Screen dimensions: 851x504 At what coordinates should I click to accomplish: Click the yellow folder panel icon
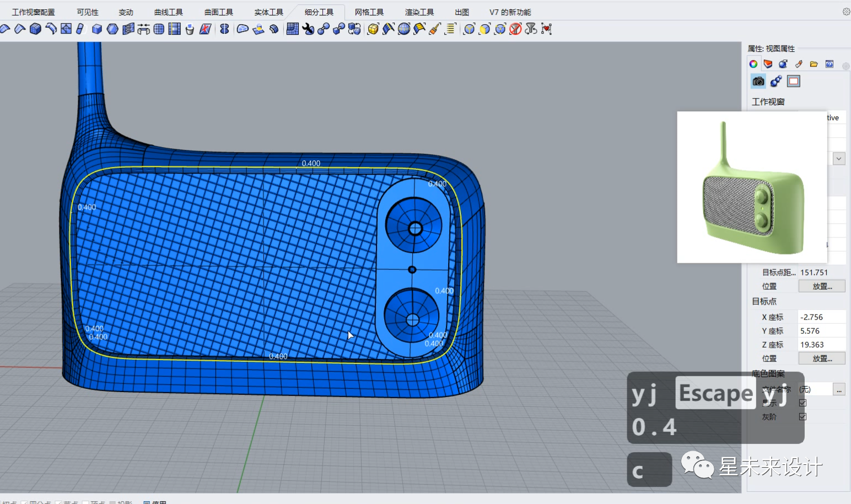(x=814, y=64)
